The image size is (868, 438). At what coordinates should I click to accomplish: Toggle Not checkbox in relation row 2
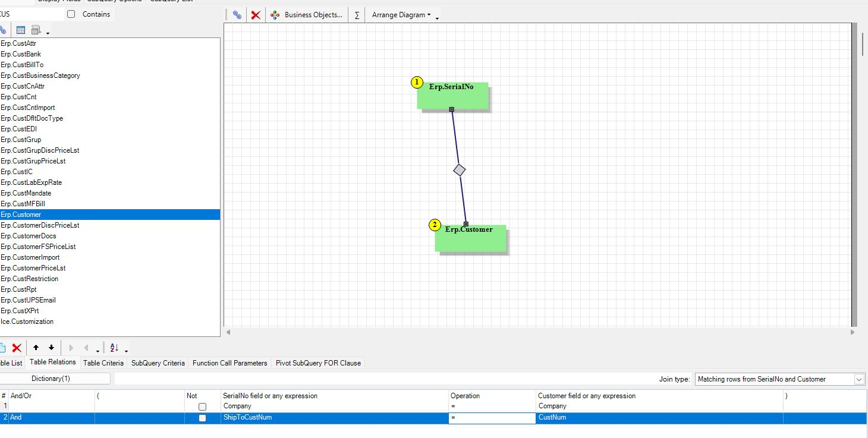tap(202, 418)
